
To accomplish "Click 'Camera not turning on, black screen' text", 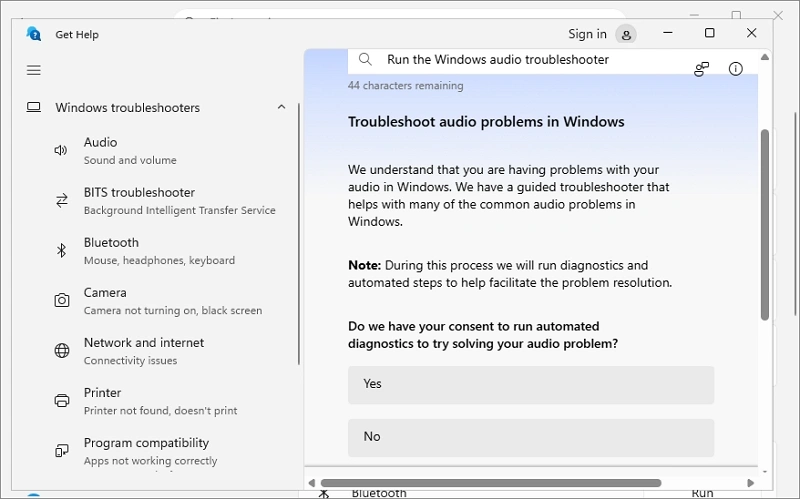I will click(173, 310).
